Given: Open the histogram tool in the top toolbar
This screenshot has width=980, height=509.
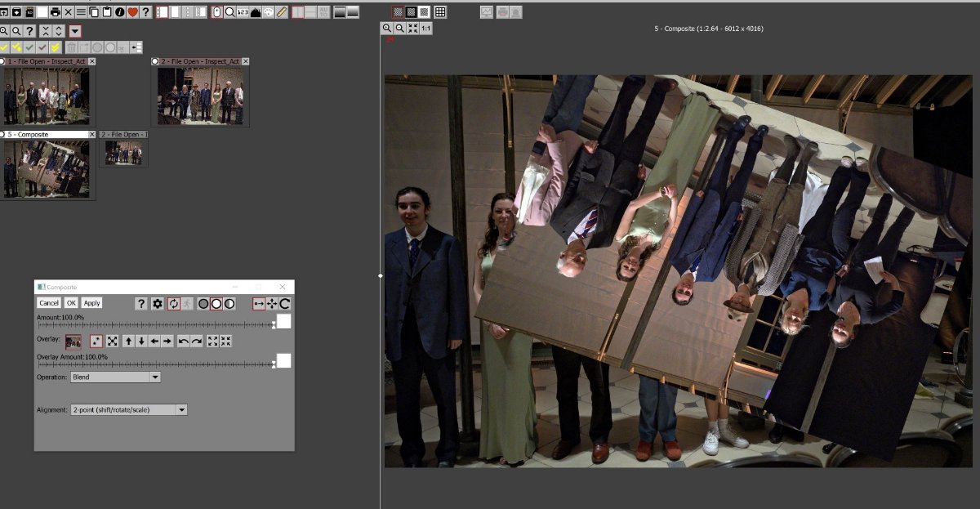Looking at the screenshot, I should [256, 12].
